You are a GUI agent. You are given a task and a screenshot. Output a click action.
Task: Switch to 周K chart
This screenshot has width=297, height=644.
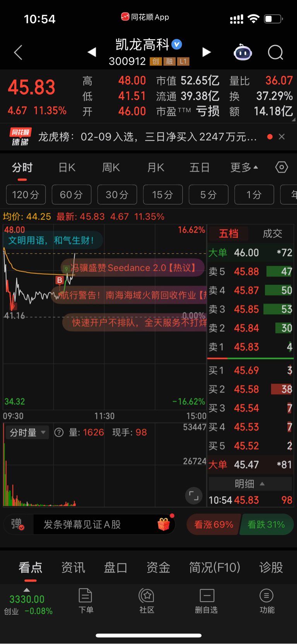[x=111, y=168]
